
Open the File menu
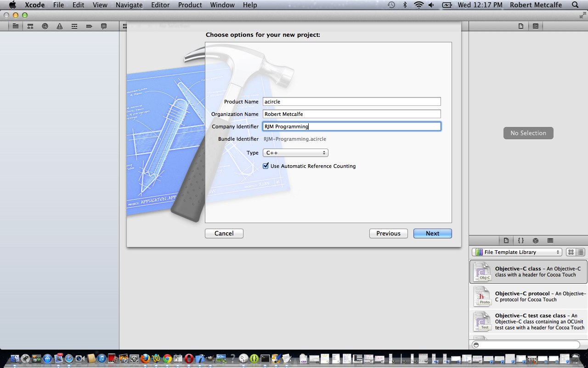coord(58,5)
